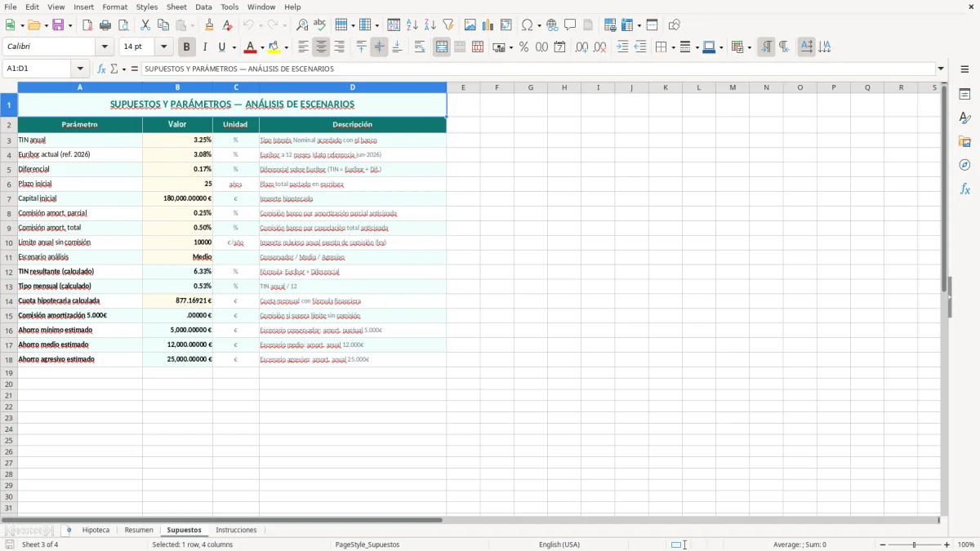This screenshot has height=551, width=980.
Task: Click the Format as Percent icon
Action: coord(524,47)
